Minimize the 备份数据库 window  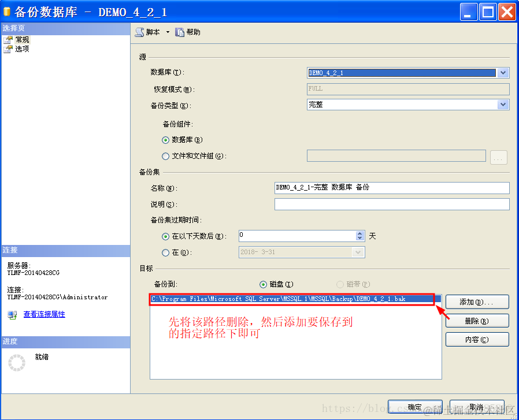(x=468, y=12)
